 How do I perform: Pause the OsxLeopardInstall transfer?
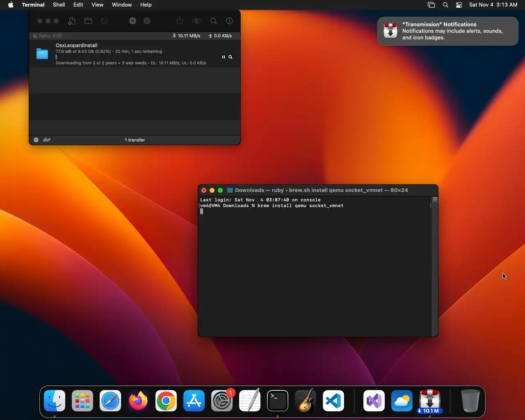tap(224, 57)
